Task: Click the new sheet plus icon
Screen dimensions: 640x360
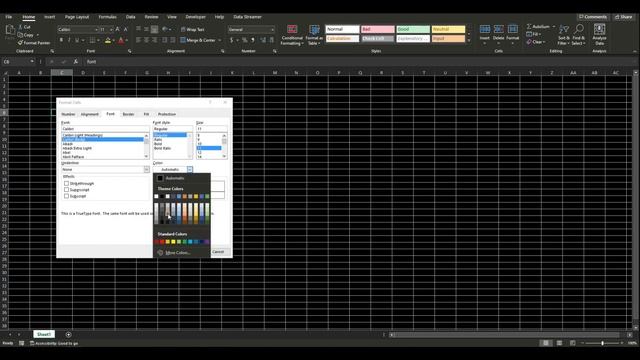Action: 68,335
